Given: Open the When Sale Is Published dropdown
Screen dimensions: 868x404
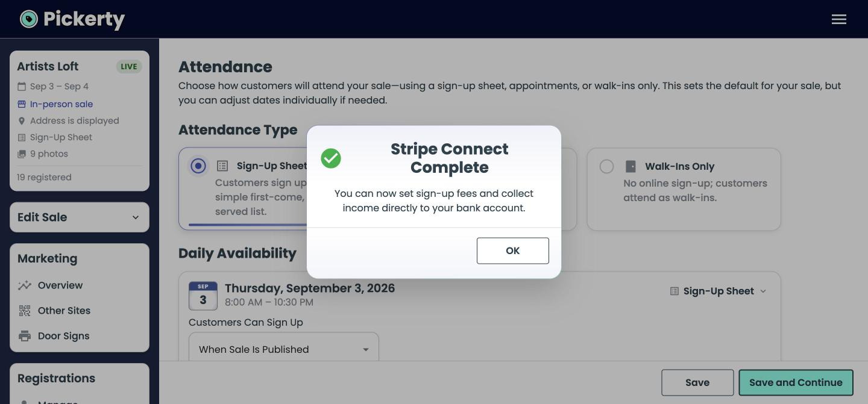Looking at the screenshot, I should point(284,349).
